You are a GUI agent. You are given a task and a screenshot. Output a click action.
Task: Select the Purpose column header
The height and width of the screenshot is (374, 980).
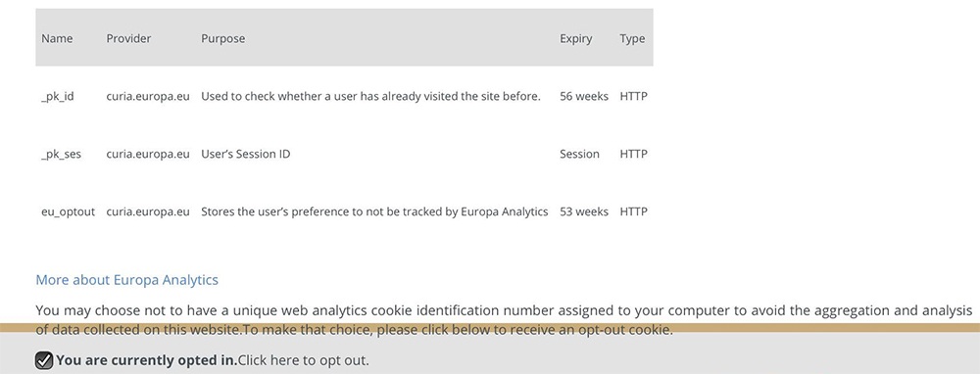[223, 39]
